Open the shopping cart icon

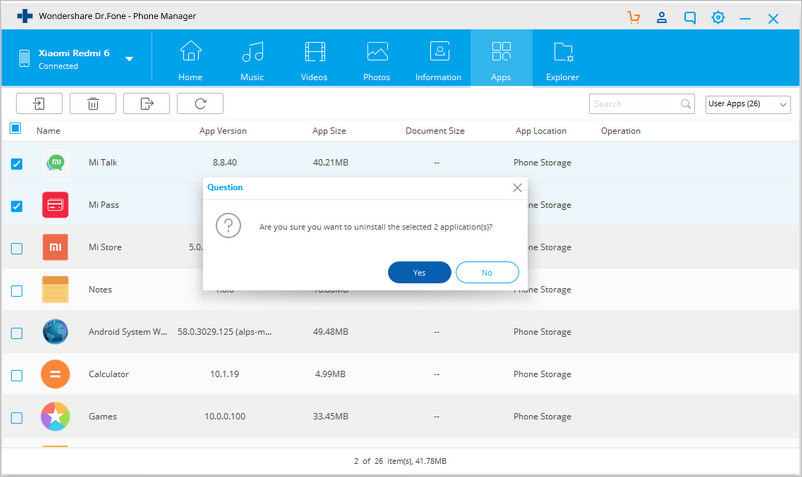coord(634,18)
